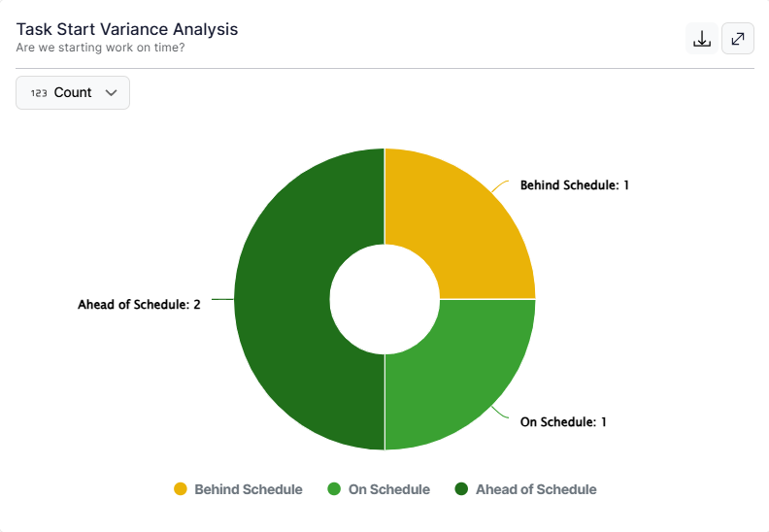
Task: Expand chart to fullscreen view
Action: 738,39
